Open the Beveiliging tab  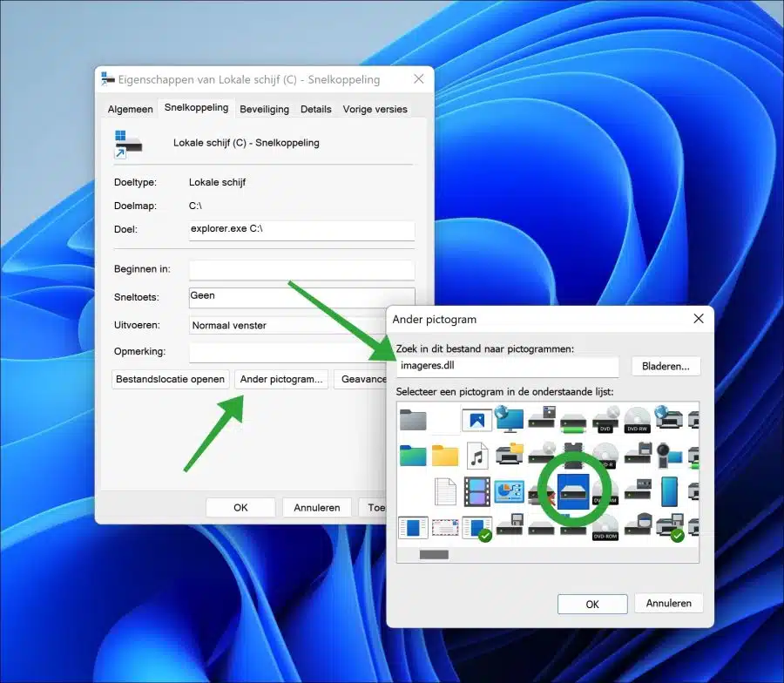[265, 109]
